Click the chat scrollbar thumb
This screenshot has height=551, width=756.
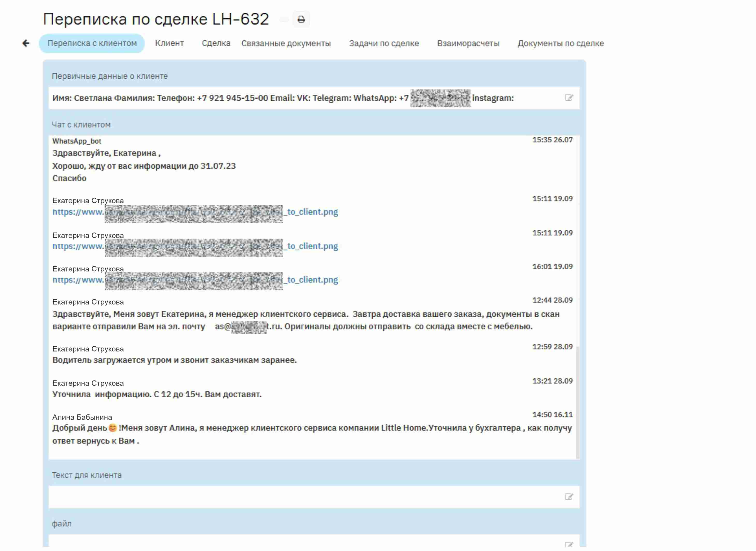click(x=577, y=403)
